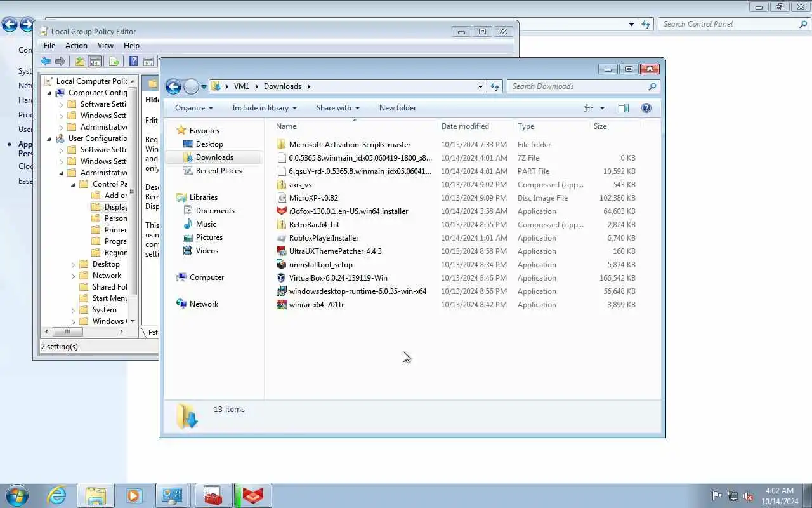The image size is (812, 508).
Task: Click the Back arrow in Downloads window
Action: click(x=173, y=87)
